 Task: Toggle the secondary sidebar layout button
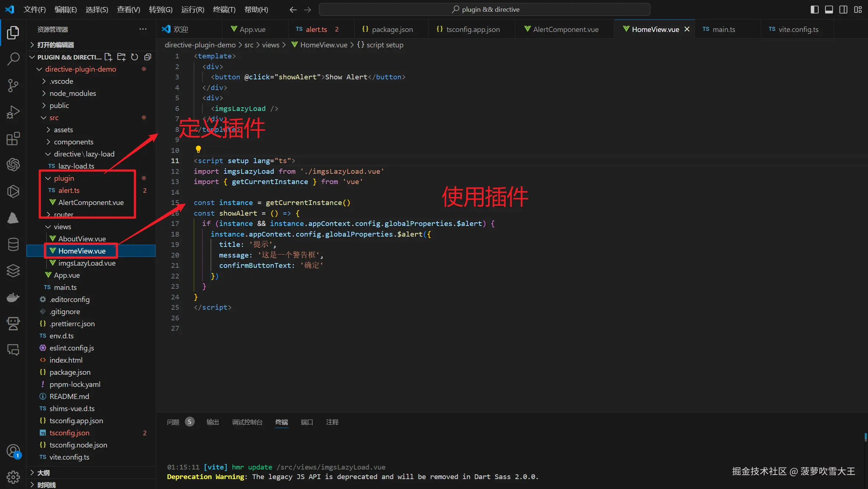[843, 10]
